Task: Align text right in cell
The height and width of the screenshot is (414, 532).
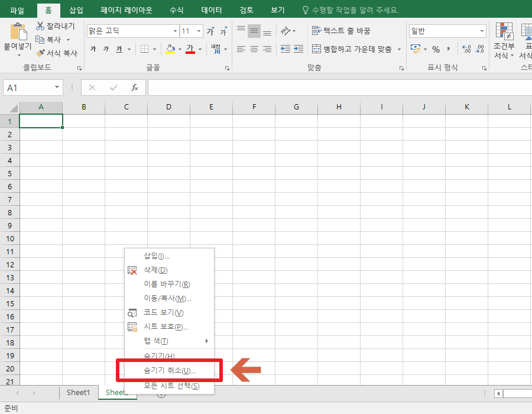Action: point(267,49)
